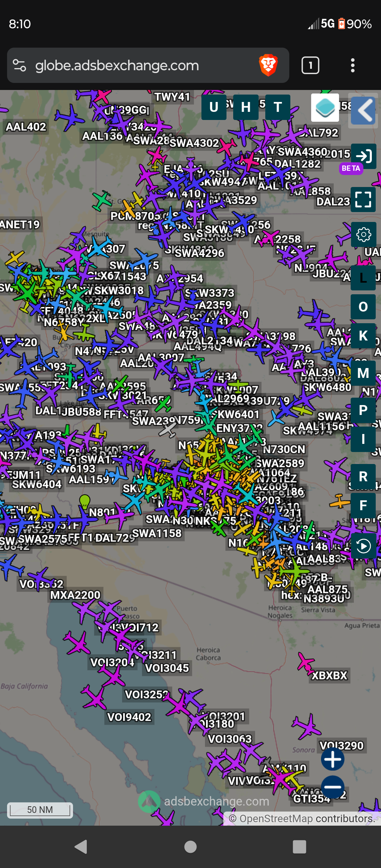The height and width of the screenshot is (868, 381).
Task: Tap the T button on the map
Action: 278,107
